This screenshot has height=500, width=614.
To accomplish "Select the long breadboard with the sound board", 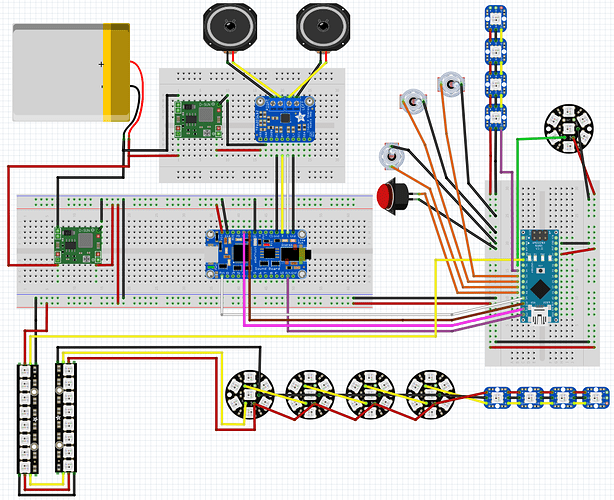I will click(195, 251).
